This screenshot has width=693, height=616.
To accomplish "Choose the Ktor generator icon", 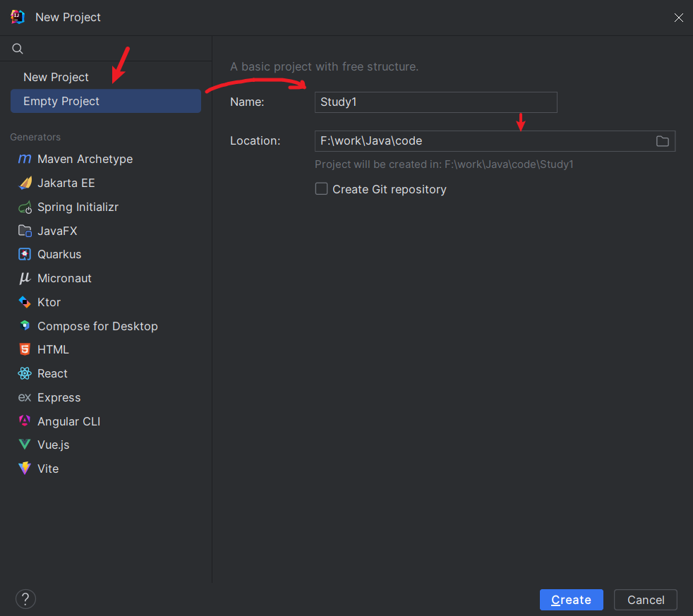I will click(25, 302).
